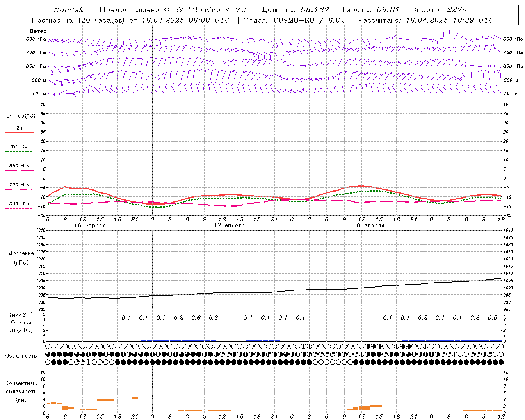
Task: Select the "(мм/3ч.)" precipitation unit label
Action: tap(21, 315)
